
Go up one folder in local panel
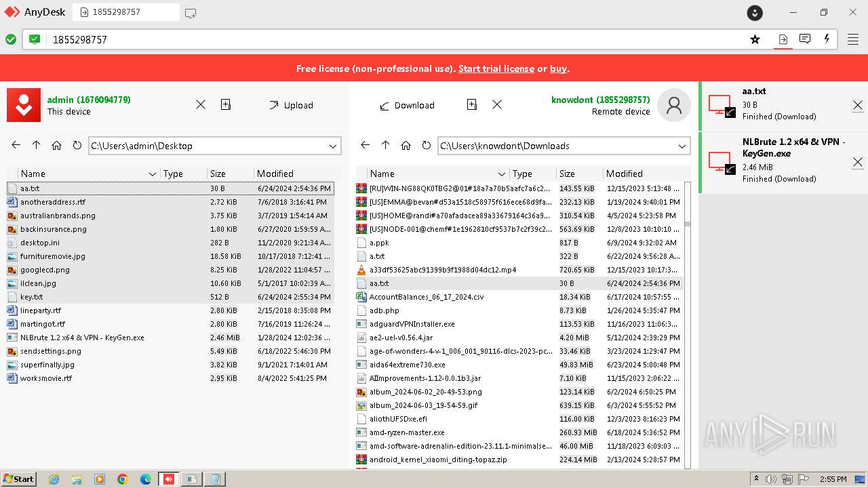37,145
